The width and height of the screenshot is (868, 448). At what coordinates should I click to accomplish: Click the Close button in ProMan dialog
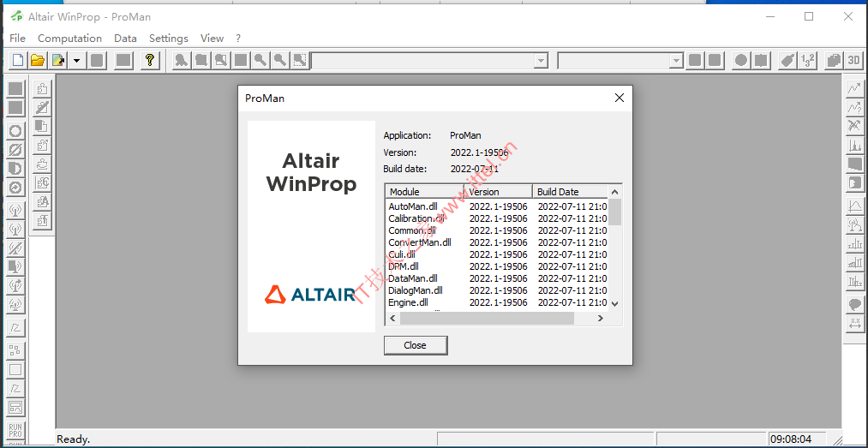pyautogui.click(x=416, y=345)
